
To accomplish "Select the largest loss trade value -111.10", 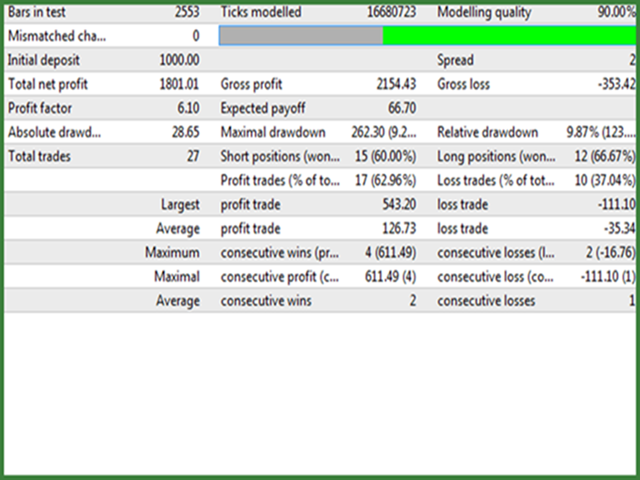I will 616,204.
